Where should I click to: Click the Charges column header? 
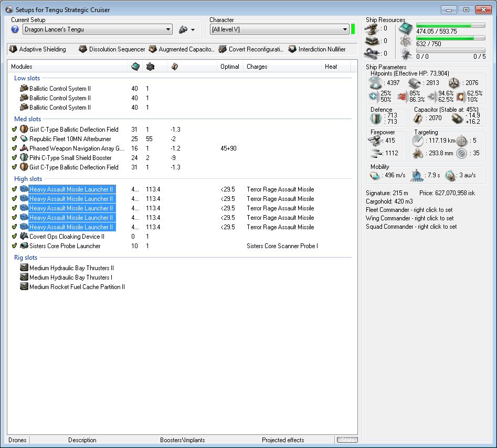click(x=282, y=67)
